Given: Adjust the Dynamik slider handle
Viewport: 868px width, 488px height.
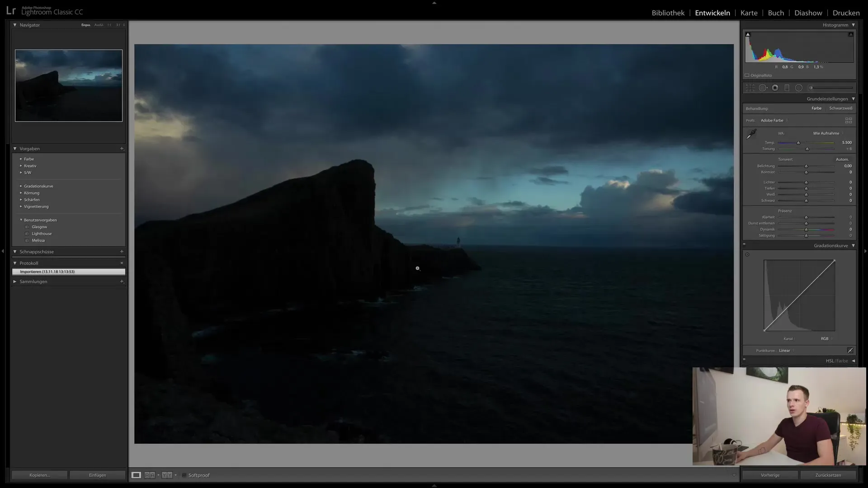Looking at the screenshot, I should (x=806, y=230).
